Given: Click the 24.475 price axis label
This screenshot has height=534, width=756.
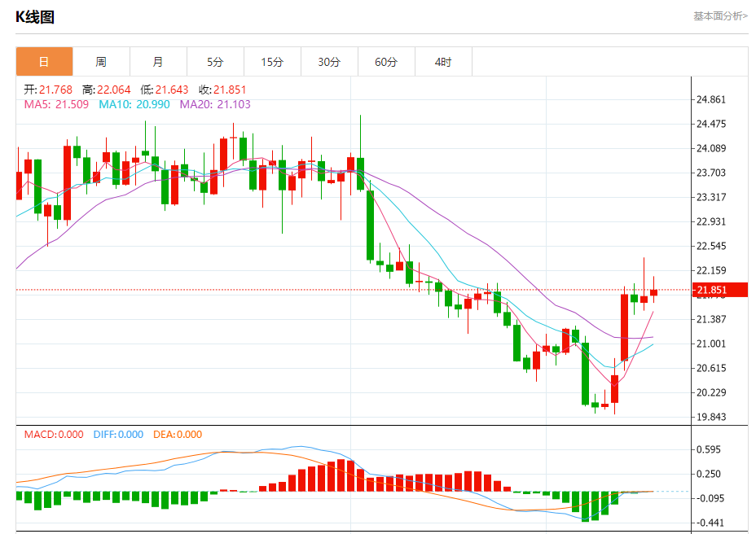Looking at the screenshot, I should pos(710,124).
